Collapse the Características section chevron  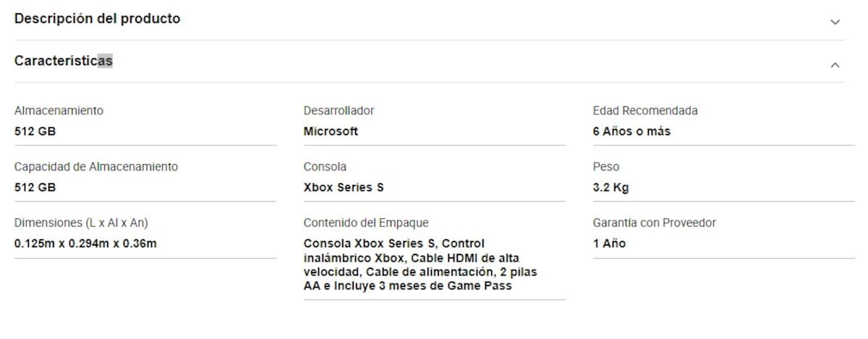(x=835, y=65)
